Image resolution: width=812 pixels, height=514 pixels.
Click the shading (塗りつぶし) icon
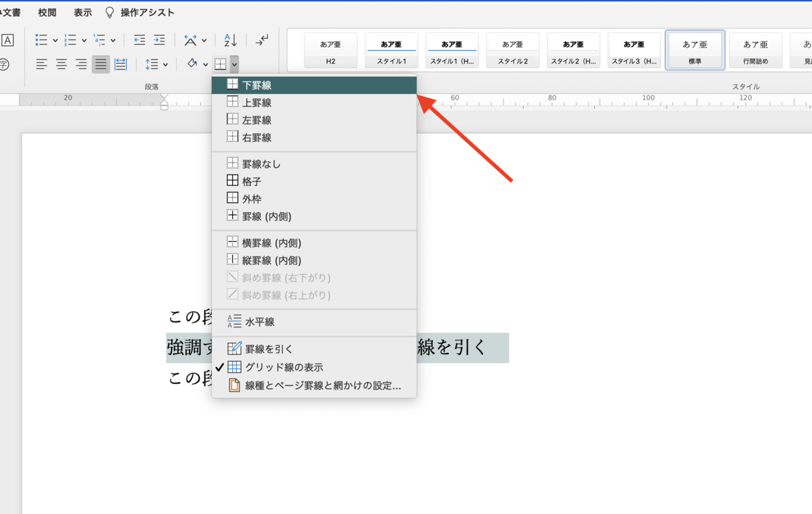click(193, 64)
